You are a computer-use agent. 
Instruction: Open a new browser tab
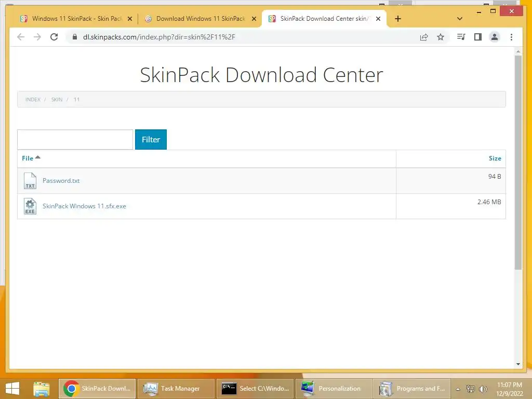pyautogui.click(x=398, y=19)
